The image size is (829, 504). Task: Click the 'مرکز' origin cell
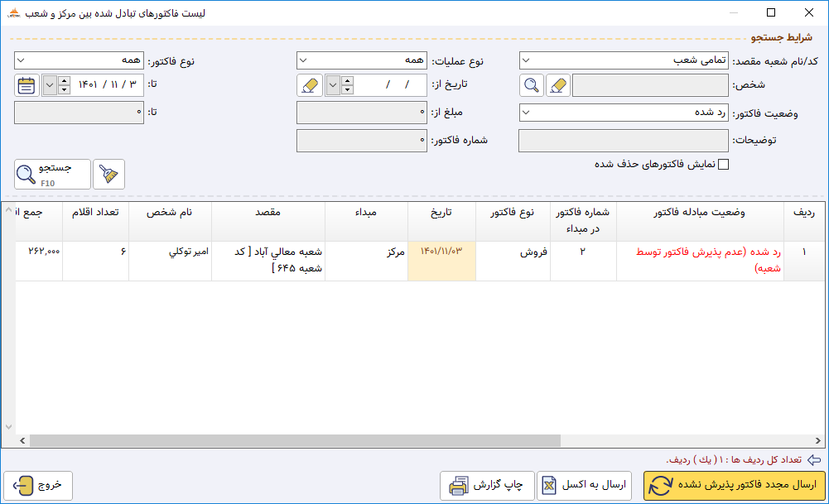(x=366, y=261)
